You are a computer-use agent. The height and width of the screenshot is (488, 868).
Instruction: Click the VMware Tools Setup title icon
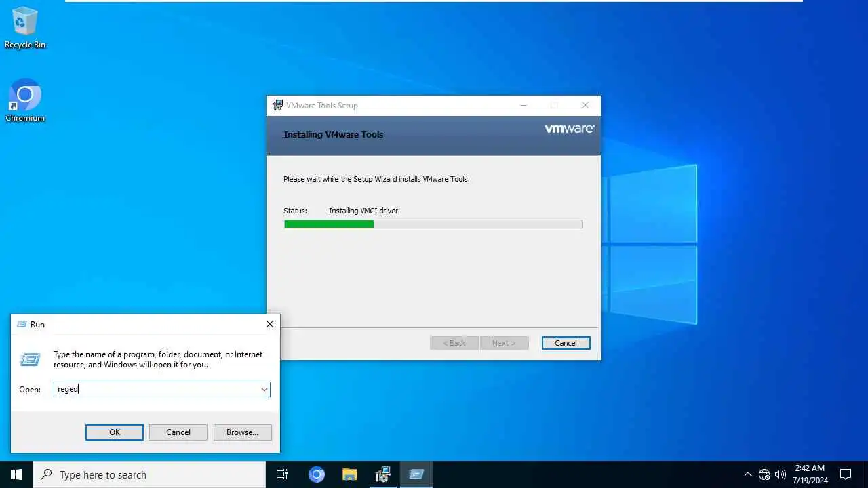pos(277,105)
